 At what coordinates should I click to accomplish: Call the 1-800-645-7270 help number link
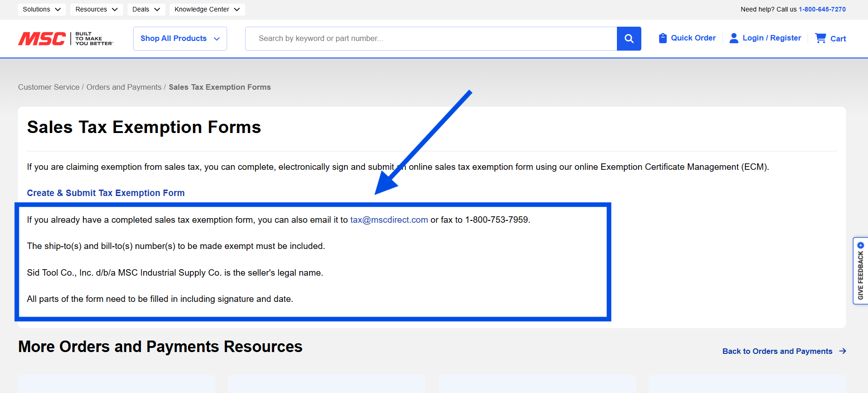coord(822,9)
